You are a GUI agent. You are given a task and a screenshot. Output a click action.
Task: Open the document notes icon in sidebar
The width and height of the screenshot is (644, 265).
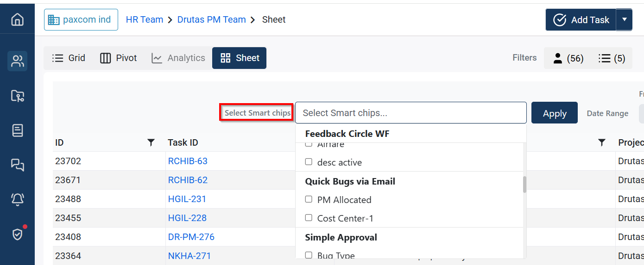(x=17, y=130)
